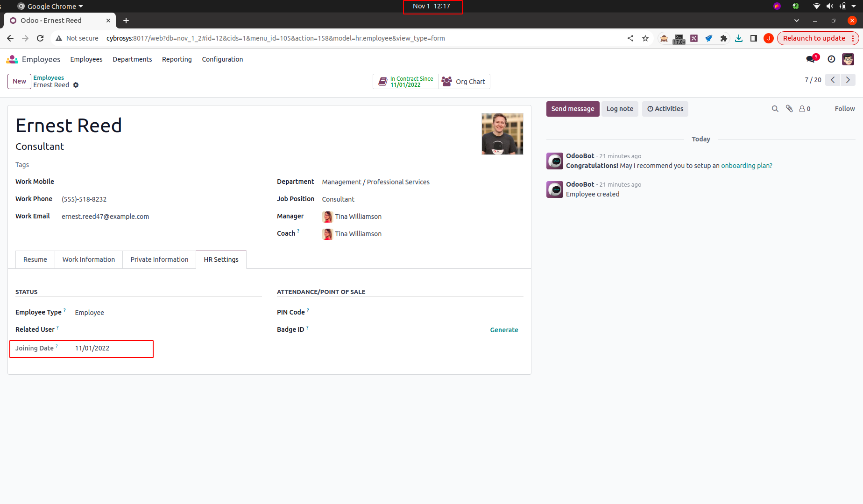Switch to the Private Information tab
This screenshot has height=504, width=863.
pos(159,259)
